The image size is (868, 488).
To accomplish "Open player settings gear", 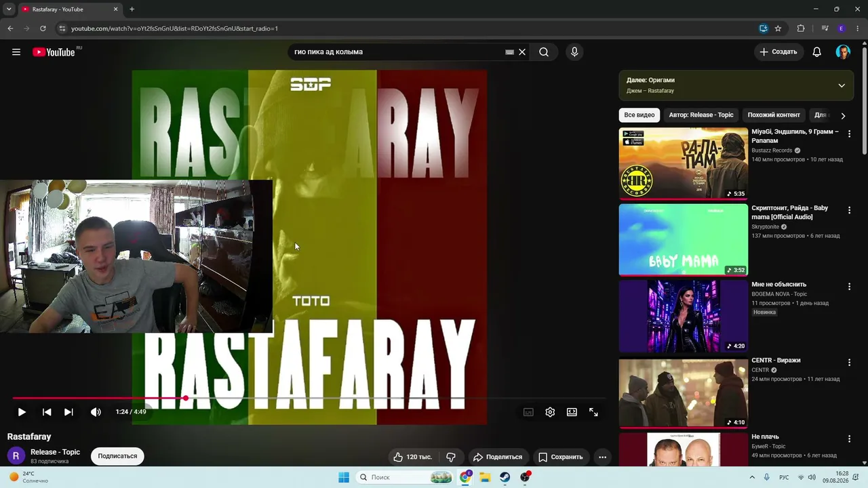I will coord(550,412).
